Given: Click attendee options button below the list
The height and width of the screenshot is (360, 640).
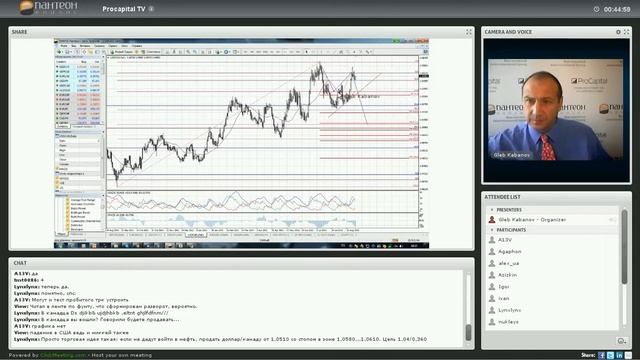Looking at the screenshot, I should (x=622, y=341).
